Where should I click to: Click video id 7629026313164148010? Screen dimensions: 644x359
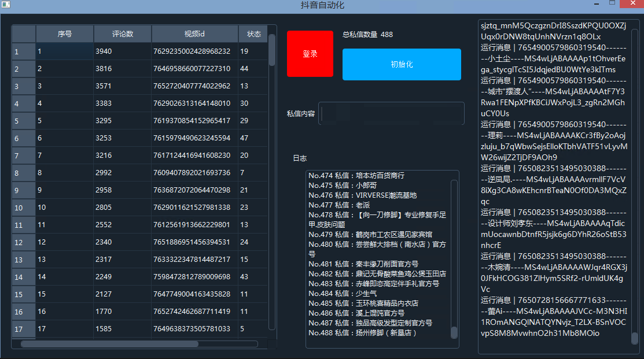(x=194, y=103)
